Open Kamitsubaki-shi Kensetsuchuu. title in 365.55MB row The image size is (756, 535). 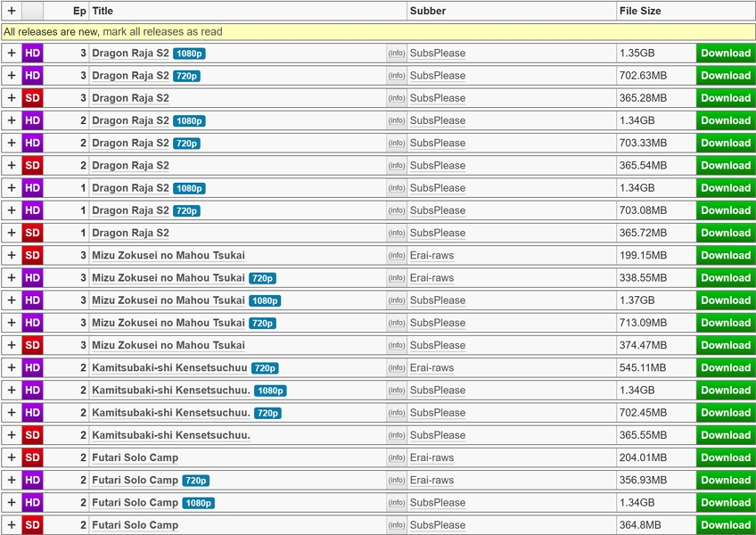point(171,435)
